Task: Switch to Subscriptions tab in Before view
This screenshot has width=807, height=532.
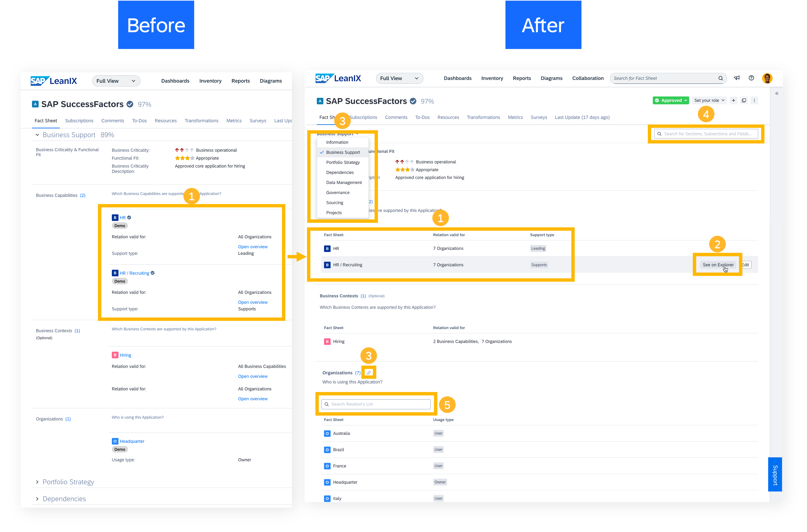Action: point(79,121)
